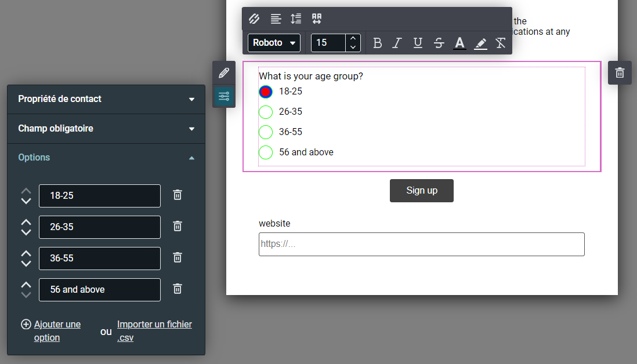Click the 'website' field label
Image resolution: width=637 pixels, height=364 pixels.
click(274, 224)
